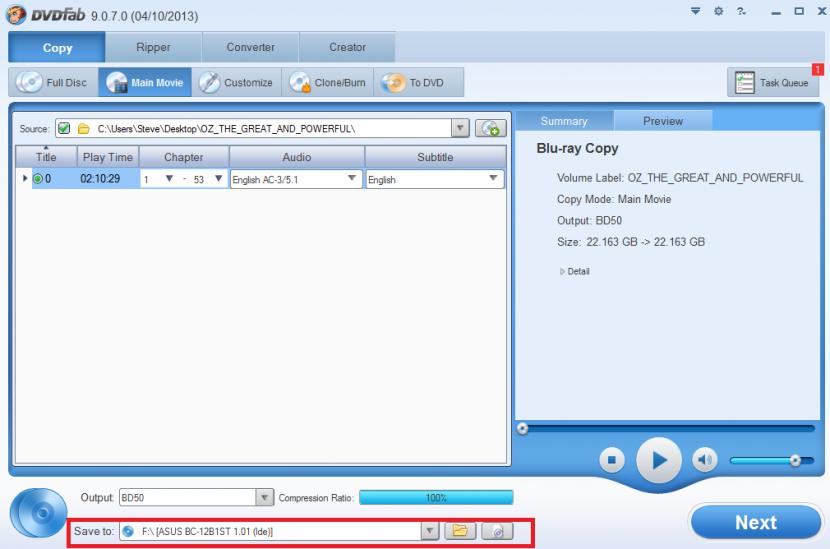
Task: Play the movie preview
Action: [x=658, y=460]
